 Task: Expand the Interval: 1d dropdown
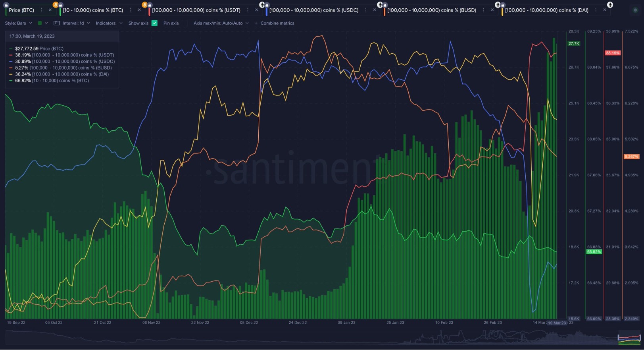(x=76, y=23)
